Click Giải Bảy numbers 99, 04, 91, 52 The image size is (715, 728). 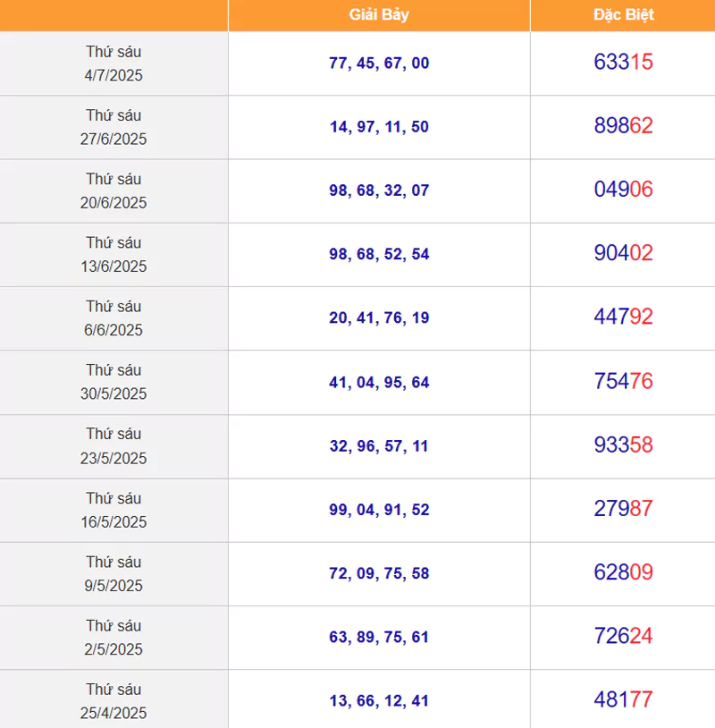[x=379, y=510]
